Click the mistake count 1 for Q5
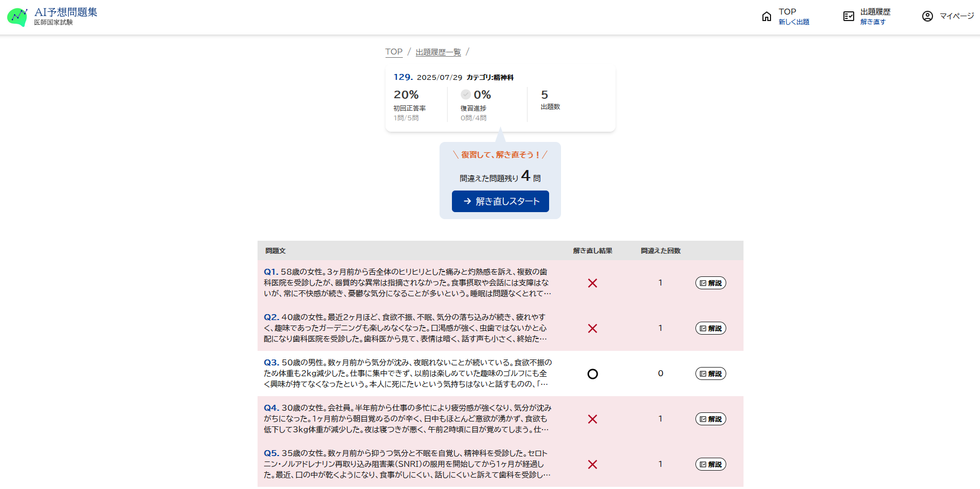This screenshot has width=980, height=489. tap(660, 464)
